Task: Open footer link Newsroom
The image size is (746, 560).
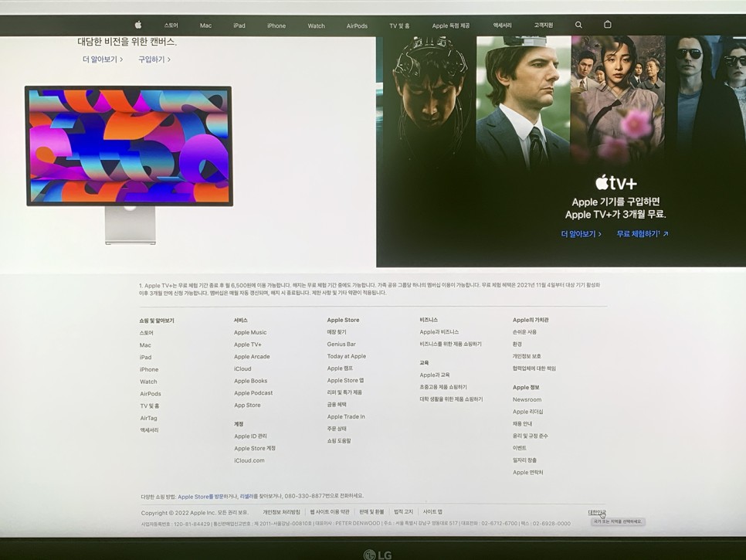Action: pos(527,399)
